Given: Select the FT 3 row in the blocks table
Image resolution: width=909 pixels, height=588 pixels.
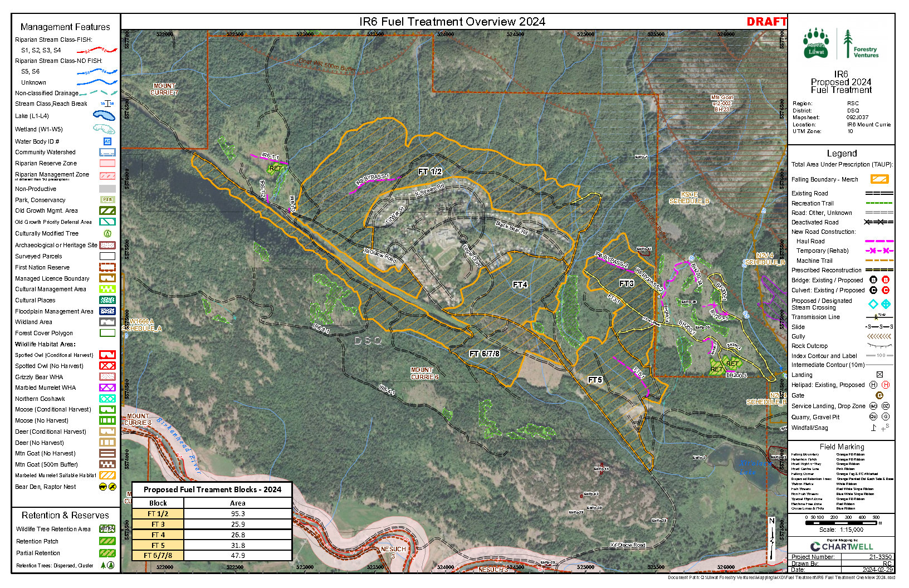Looking at the screenshot, I should pos(212,524).
